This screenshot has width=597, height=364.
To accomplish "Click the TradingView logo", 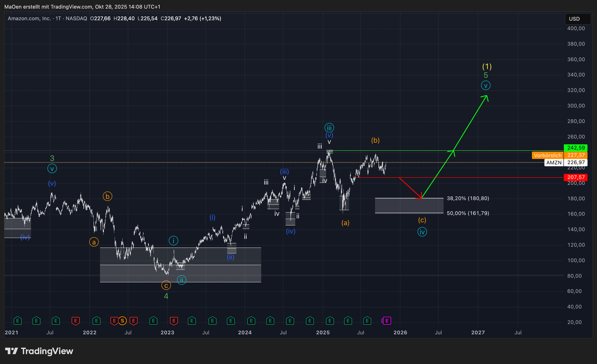I will 39,351.
